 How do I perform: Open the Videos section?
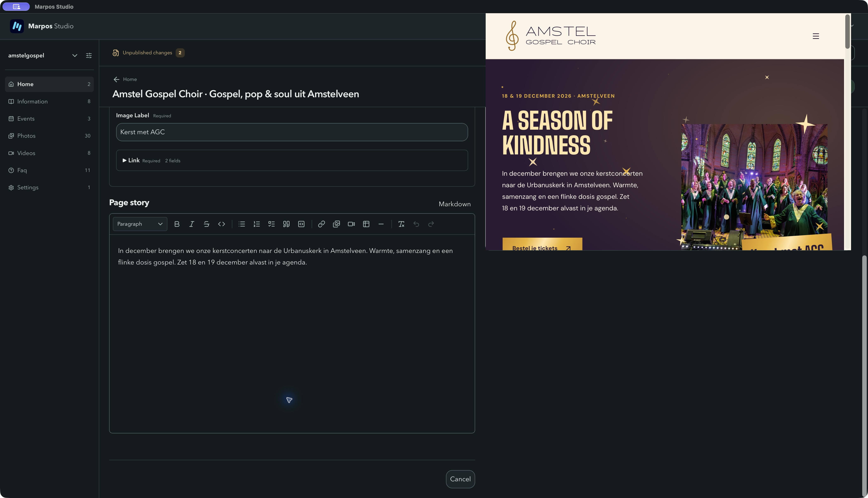point(49,153)
